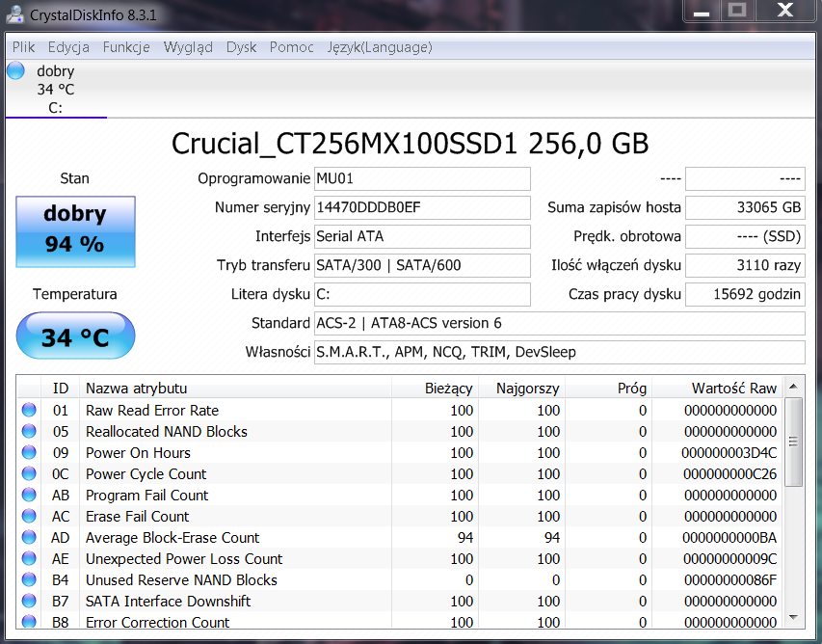Click the Próg column header
This screenshot has height=644, width=822.
608,389
